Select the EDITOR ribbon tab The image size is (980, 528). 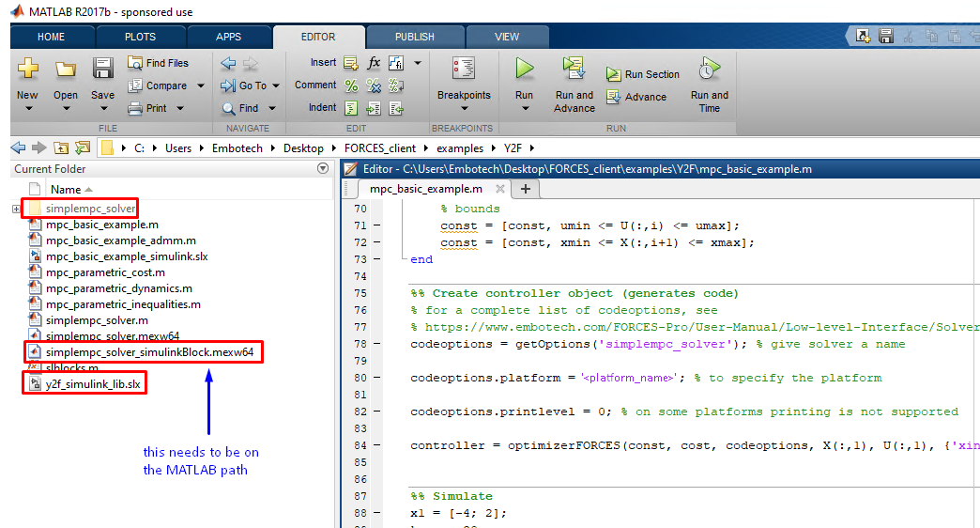(x=318, y=37)
